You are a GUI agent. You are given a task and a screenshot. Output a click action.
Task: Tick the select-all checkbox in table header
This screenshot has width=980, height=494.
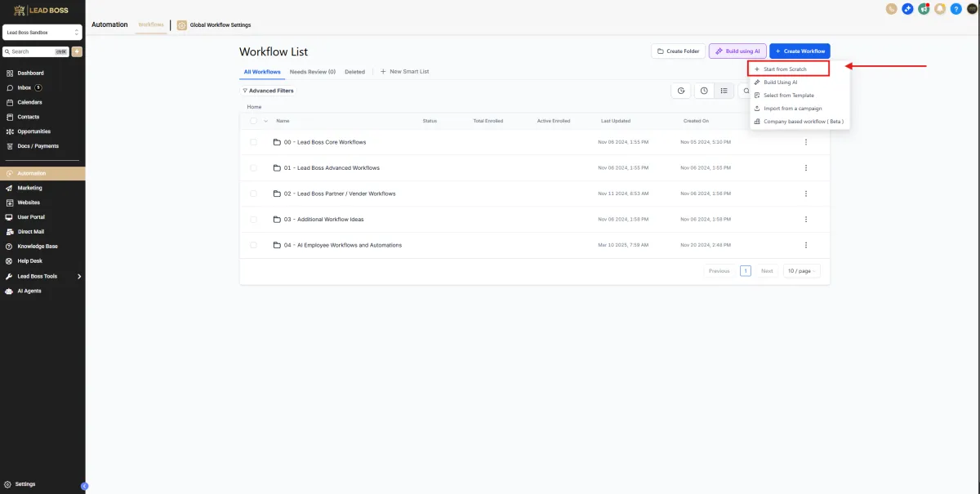[x=253, y=121]
